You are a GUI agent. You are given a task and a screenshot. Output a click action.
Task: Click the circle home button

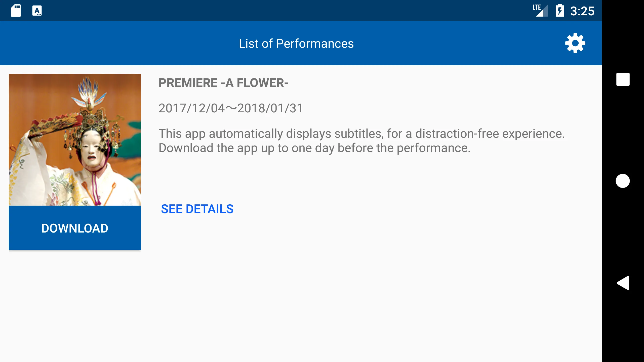tap(622, 180)
